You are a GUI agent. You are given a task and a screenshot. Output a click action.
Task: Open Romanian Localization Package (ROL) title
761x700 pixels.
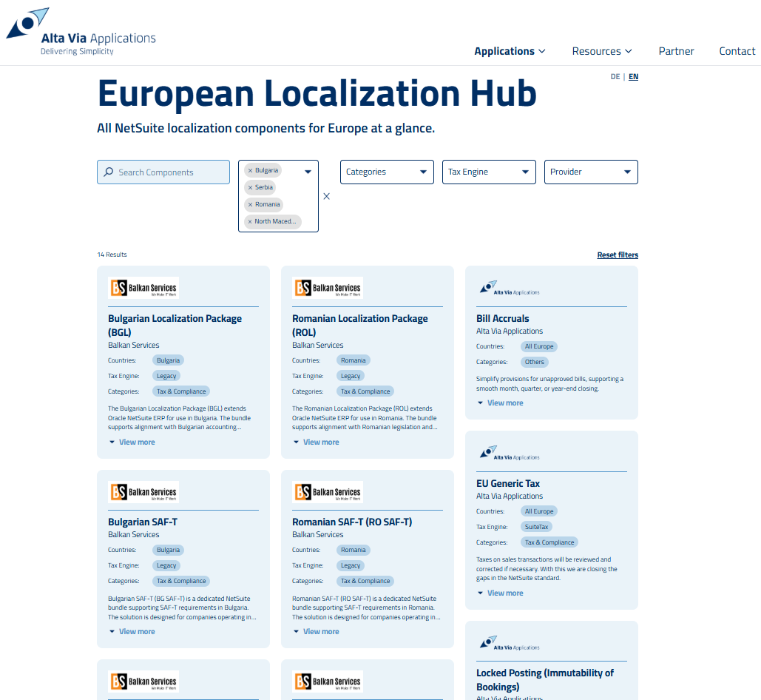(359, 326)
